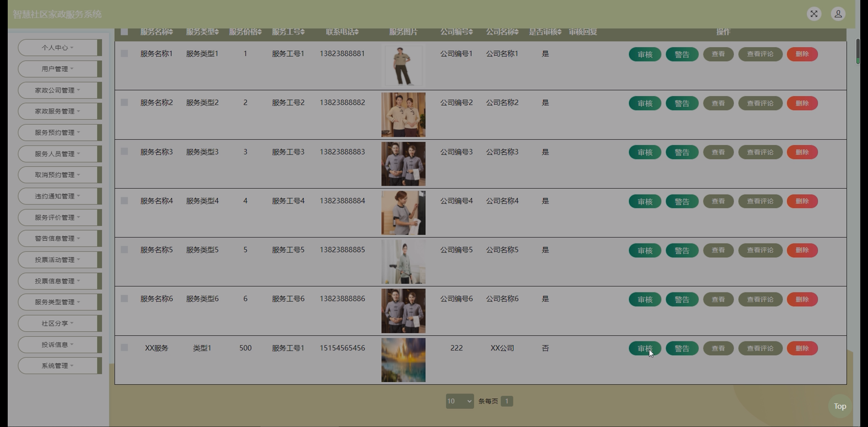
Task: Click 删除 for the XX服务 row
Action: 802,349
